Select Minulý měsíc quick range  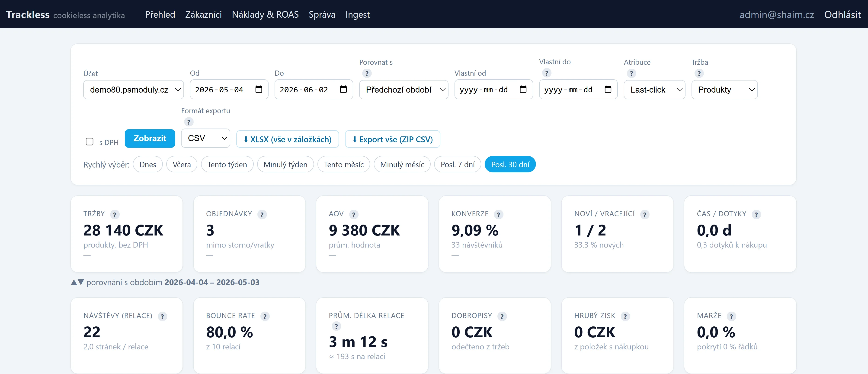tap(402, 164)
